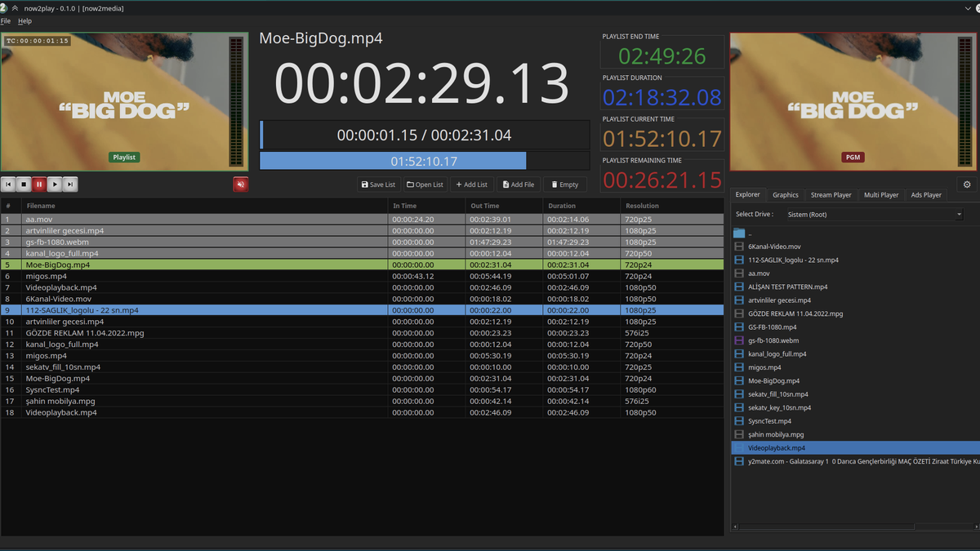Click the now2play app icon in title bar
This screenshot has width=980, height=551.
(x=3, y=7)
